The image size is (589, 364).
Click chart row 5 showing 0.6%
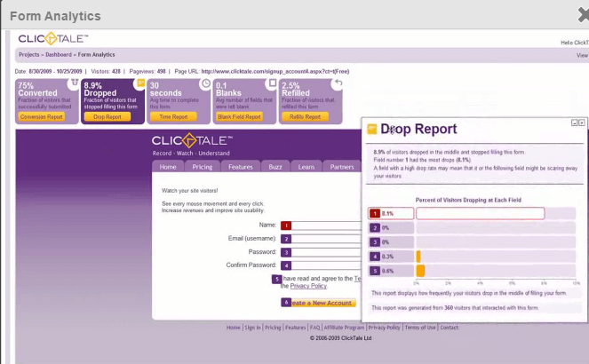[x=472, y=271]
